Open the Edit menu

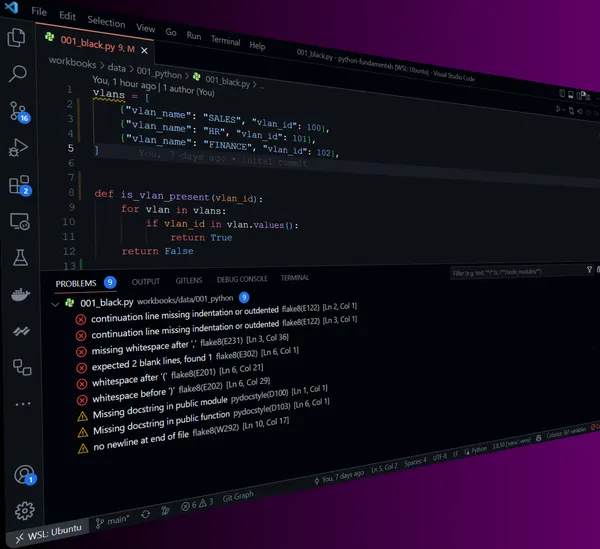point(67,16)
